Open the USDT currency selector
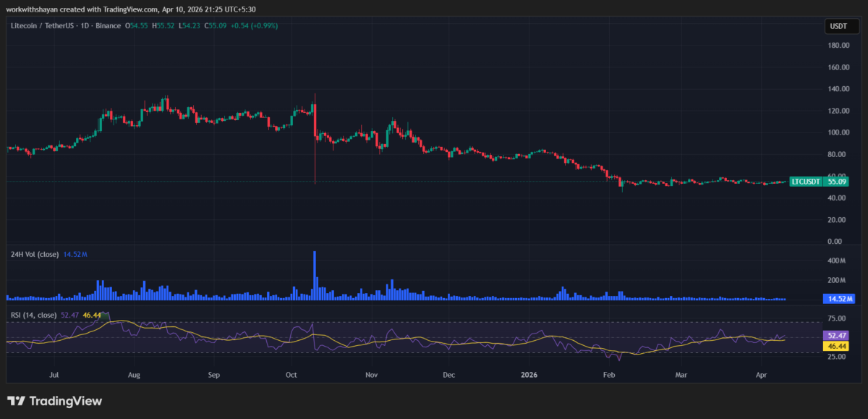The width and height of the screenshot is (868, 419). [843, 25]
